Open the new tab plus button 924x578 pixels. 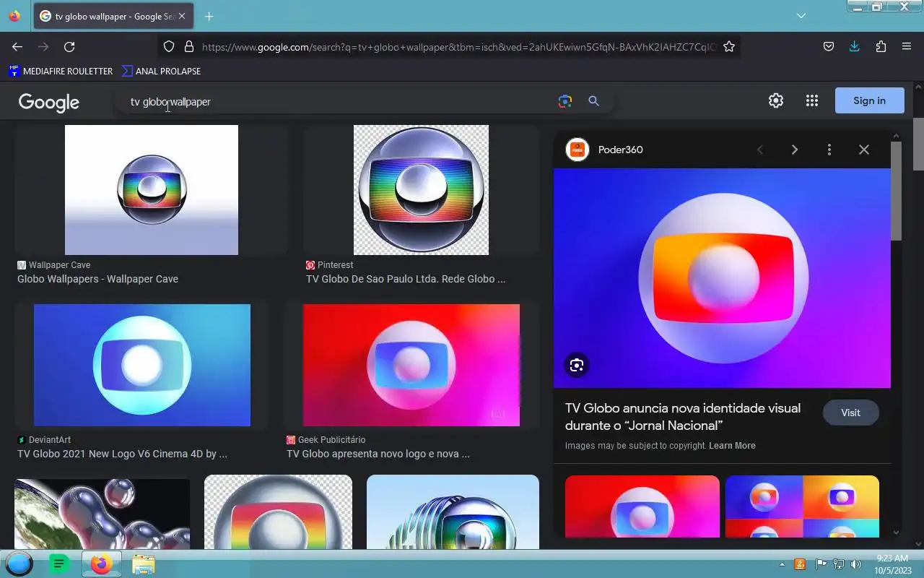[x=209, y=16]
